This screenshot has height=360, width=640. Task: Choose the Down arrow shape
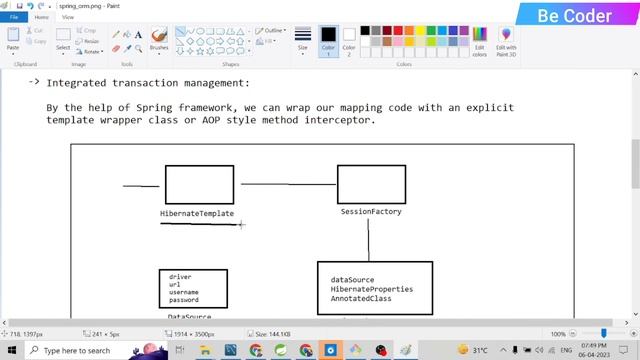[180, 51]
